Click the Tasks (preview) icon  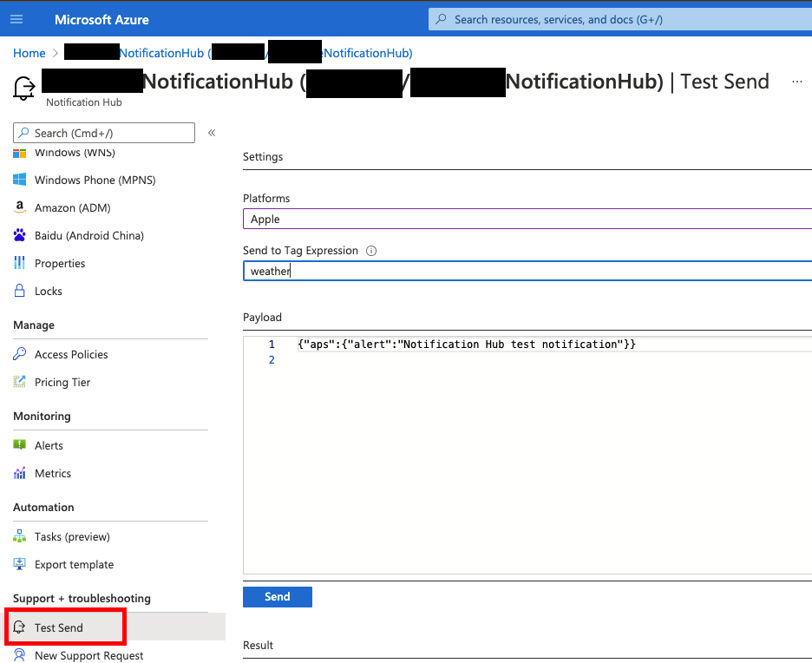[19, 536]
